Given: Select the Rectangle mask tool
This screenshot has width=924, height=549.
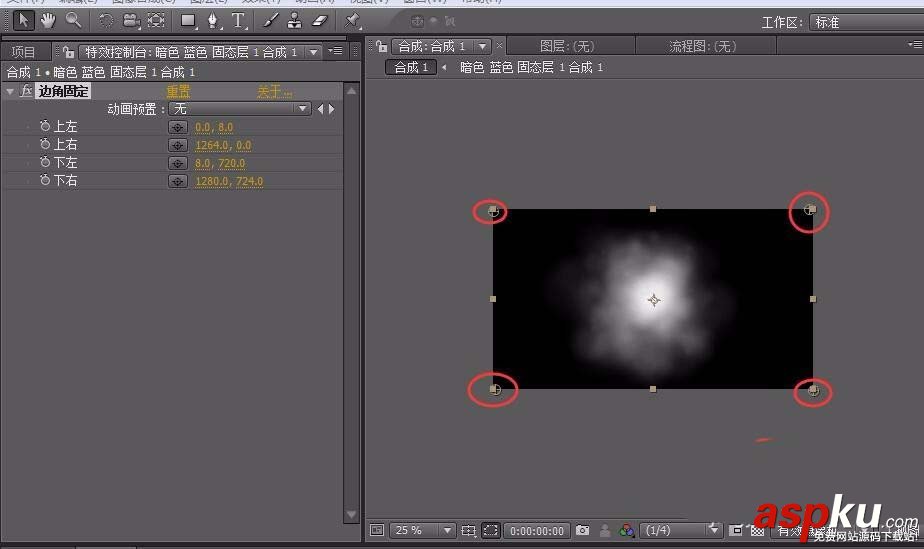Looking at the screenshot, I should pyautogui.click(x=189, y=21).
